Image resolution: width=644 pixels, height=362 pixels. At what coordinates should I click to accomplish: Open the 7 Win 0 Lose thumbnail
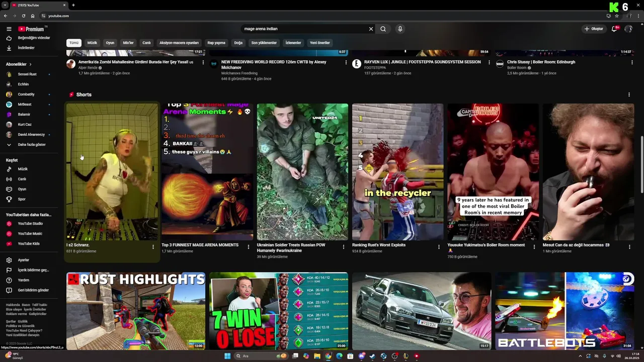tap(279, 311)
